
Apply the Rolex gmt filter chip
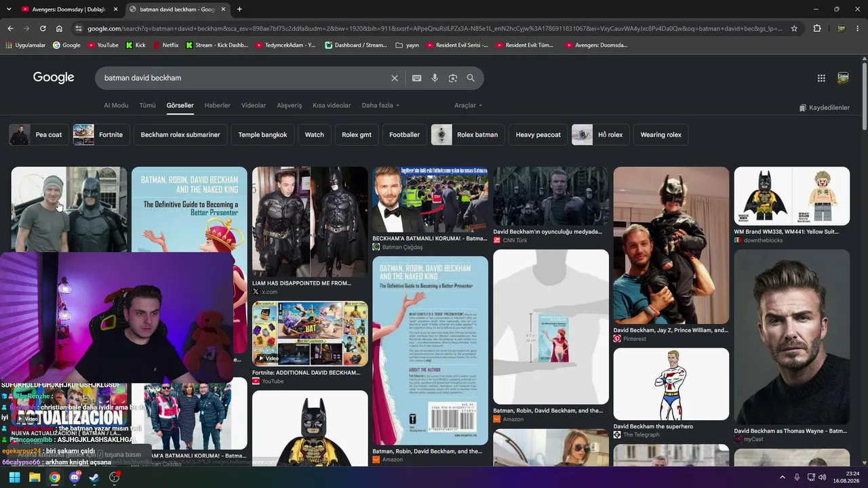[x=357, y=135]
